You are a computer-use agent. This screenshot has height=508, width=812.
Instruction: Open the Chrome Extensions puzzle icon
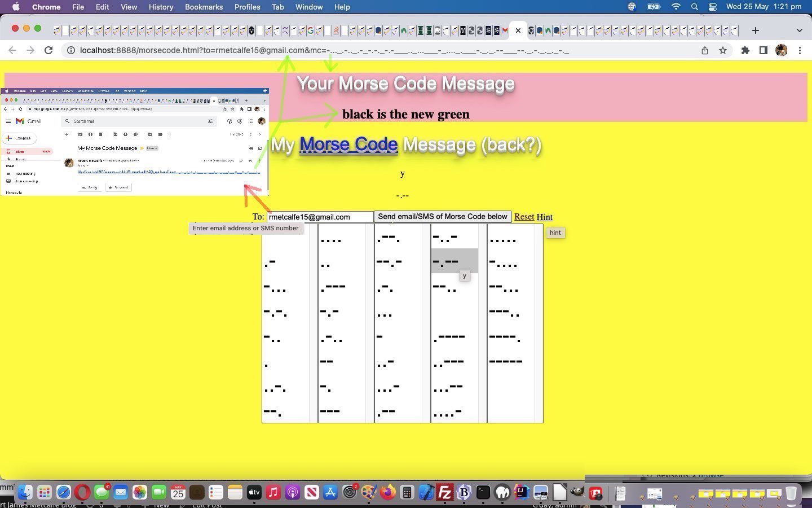pos(745,50)
